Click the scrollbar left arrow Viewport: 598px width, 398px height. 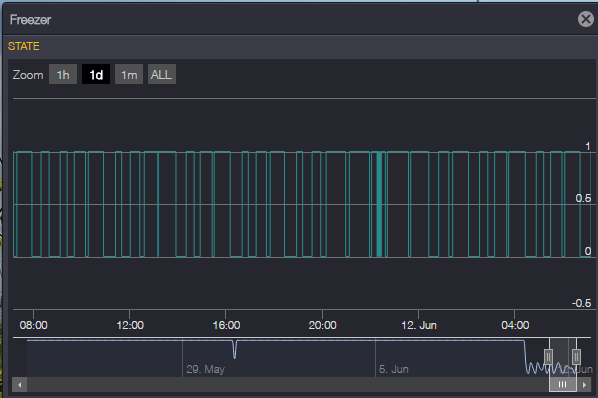[19, 385]
